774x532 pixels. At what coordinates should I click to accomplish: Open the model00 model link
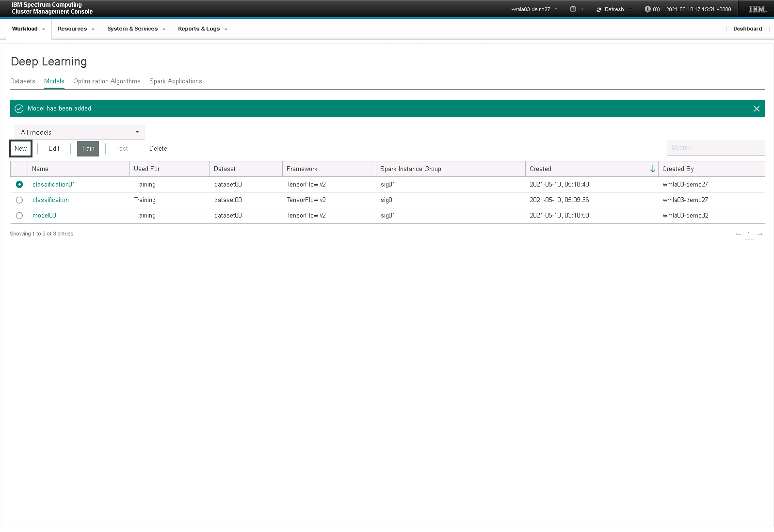[x=44, y=215]
